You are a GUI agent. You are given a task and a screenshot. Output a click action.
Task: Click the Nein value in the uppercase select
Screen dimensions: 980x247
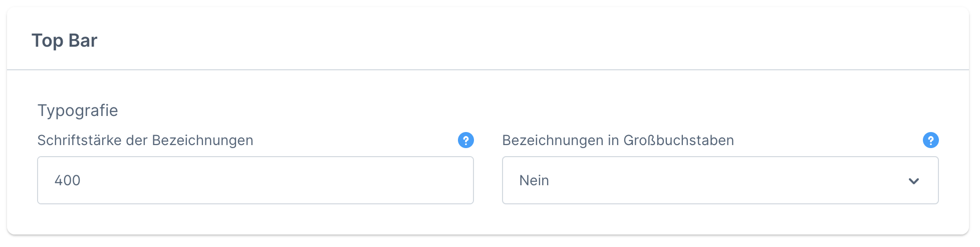534,180
